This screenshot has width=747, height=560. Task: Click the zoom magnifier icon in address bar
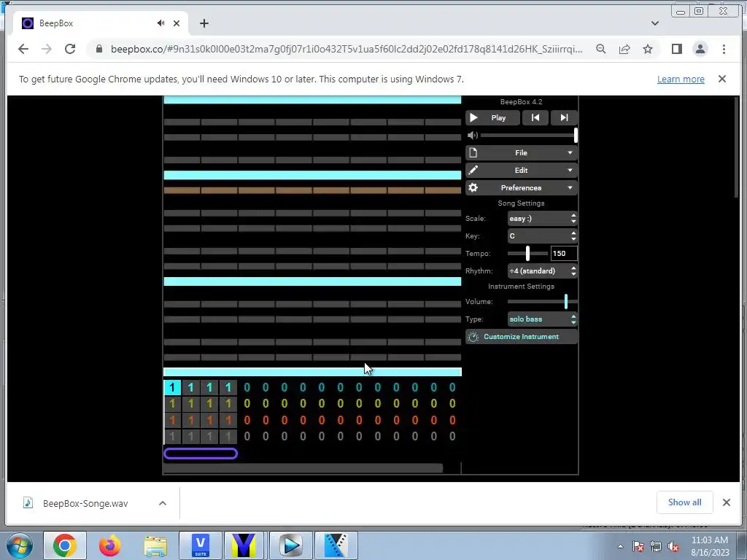click(x=601, y=49)
